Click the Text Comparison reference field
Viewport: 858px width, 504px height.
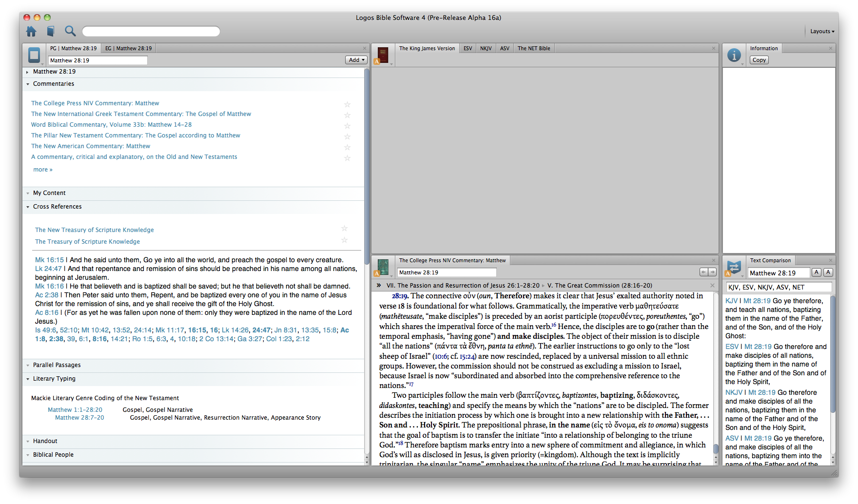pyautogui.click(x=779, y=273)
